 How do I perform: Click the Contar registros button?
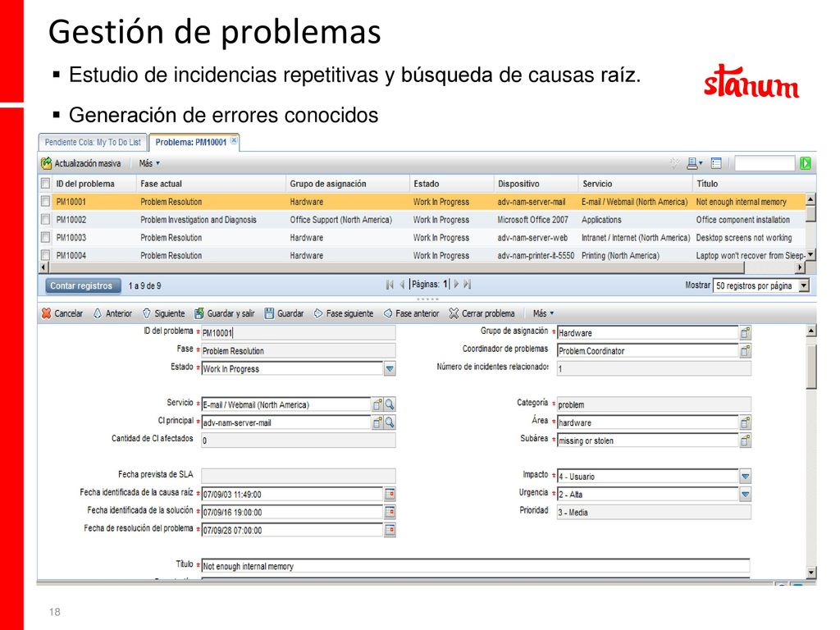[x=81, y=285]
